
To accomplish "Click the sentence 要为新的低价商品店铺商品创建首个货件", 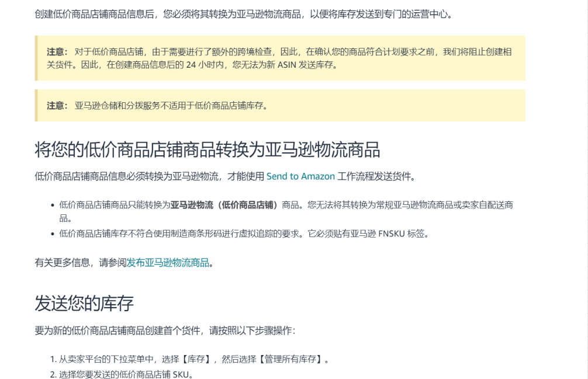I will [165, 331].
